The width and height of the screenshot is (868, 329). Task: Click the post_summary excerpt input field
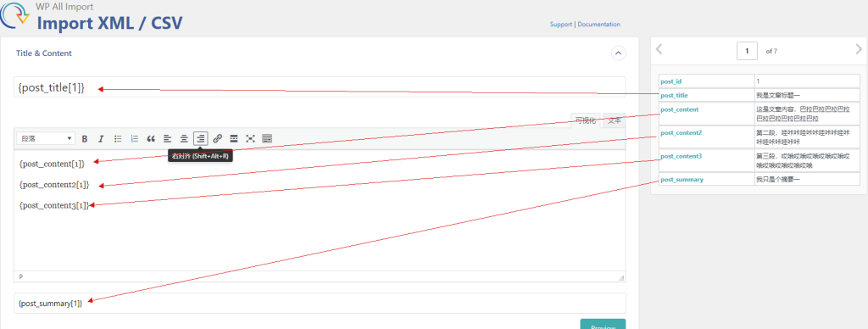click(x=320, y=303)
